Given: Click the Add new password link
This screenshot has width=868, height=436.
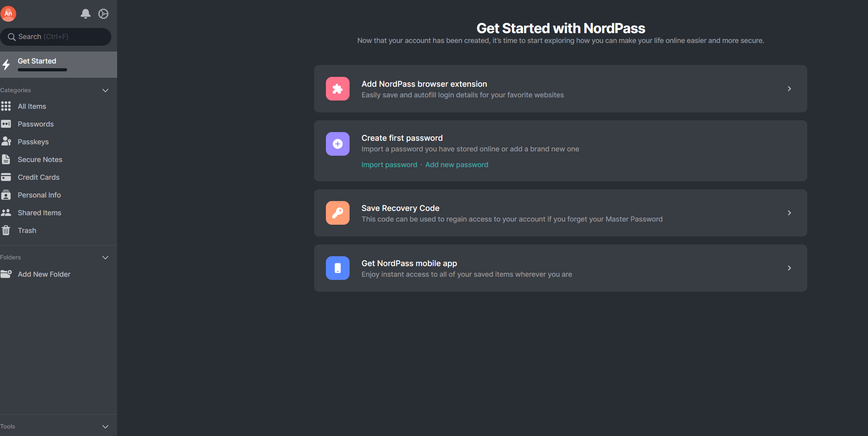Looking at the screenshot, I should point(456,165).
